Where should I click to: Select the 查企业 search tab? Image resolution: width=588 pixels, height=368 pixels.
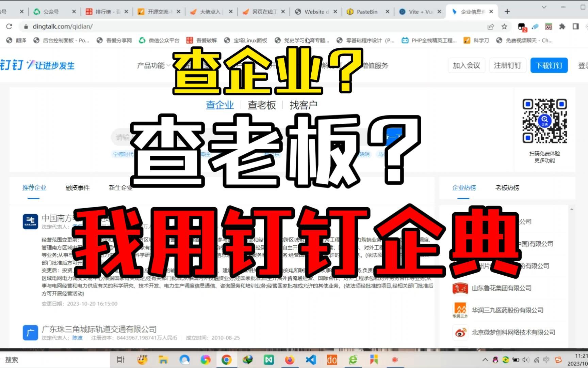click(220, 105)
